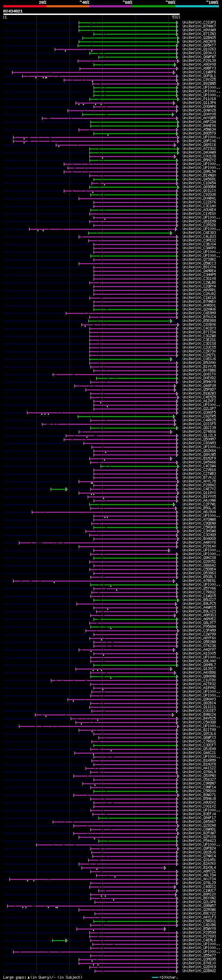Open hit UniRef100_Q3AGF5
The width and height of the screenshot is (222, 980).
(199, 413)
